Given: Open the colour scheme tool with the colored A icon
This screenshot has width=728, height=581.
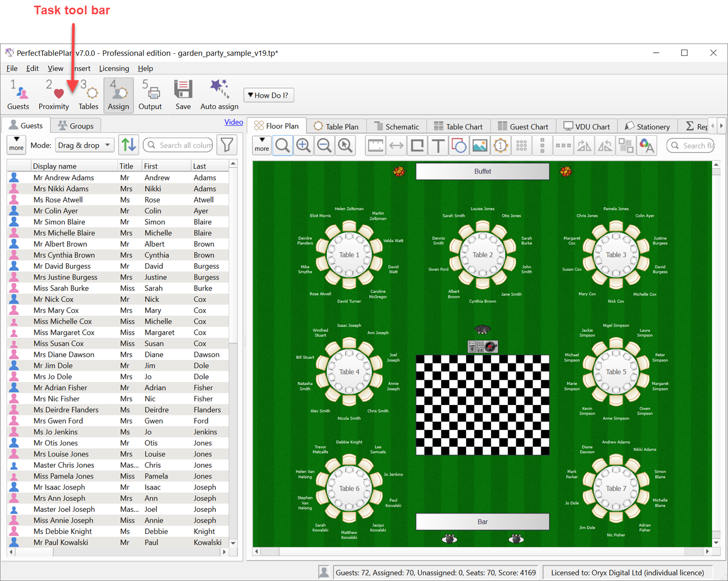Looking at the screenshot, I should click(647, 145).
